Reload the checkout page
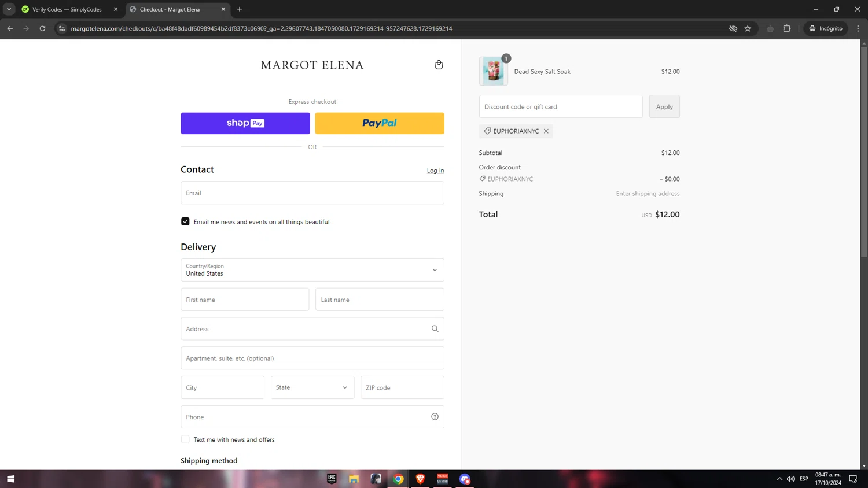 (42, 28)
